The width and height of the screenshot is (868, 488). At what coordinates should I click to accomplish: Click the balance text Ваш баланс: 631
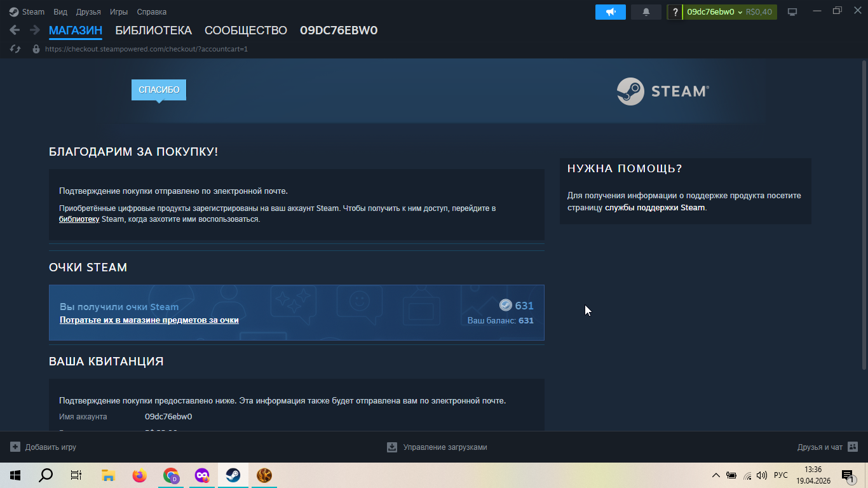(501, 321)
